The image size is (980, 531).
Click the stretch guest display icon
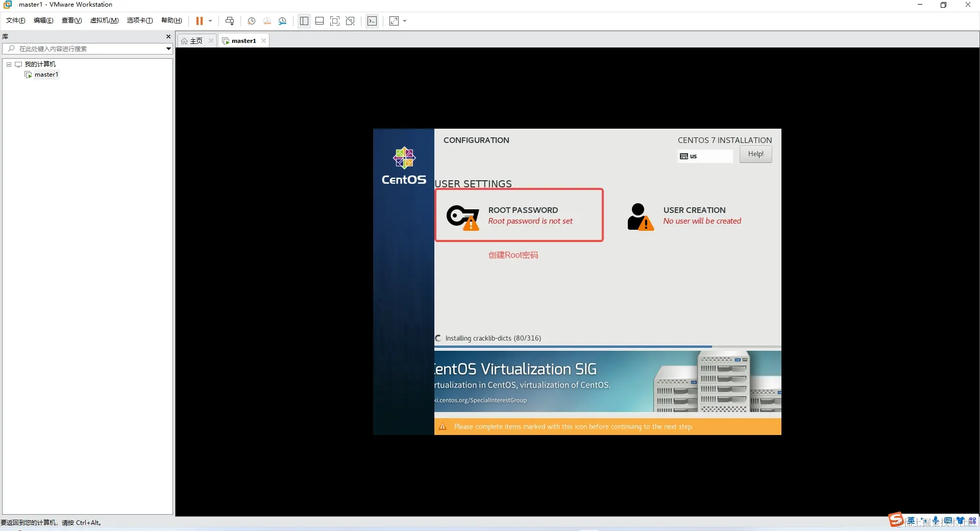tap(394, 21)
